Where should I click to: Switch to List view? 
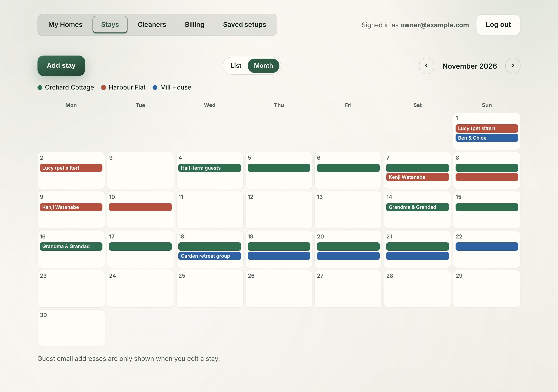tap(236, 66)
